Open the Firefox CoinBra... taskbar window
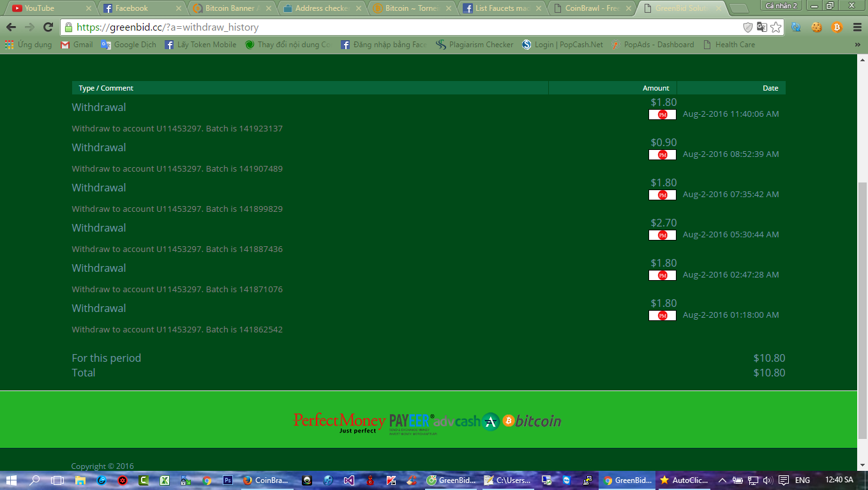 click(266, 480)
